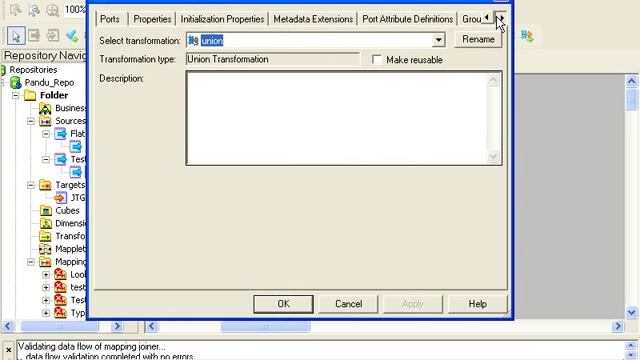Click the Targets folder icon

coord(45,185)
